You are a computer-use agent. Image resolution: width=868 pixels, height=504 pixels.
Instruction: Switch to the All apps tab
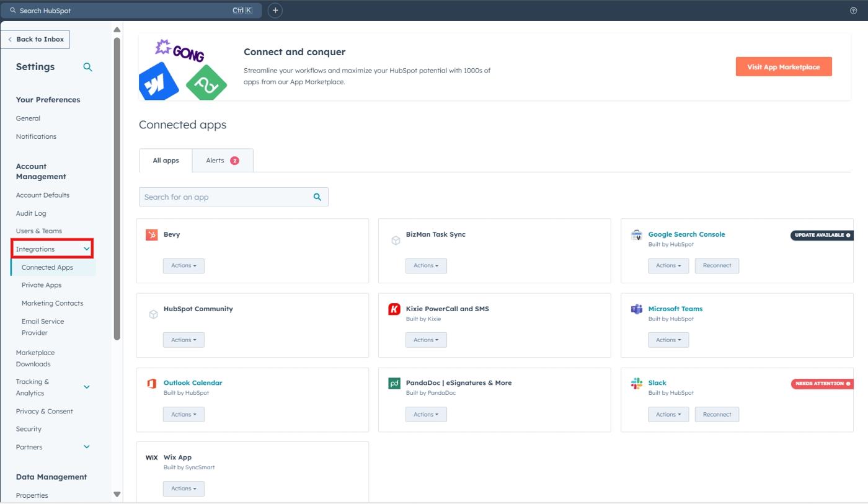pos(166,161)
